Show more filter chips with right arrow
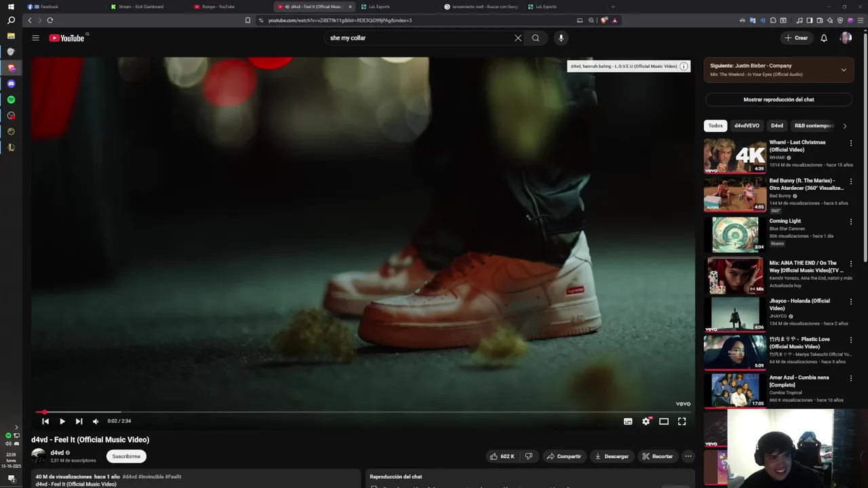The width and height of the screenshot is (868, 488). click(844, 126)
